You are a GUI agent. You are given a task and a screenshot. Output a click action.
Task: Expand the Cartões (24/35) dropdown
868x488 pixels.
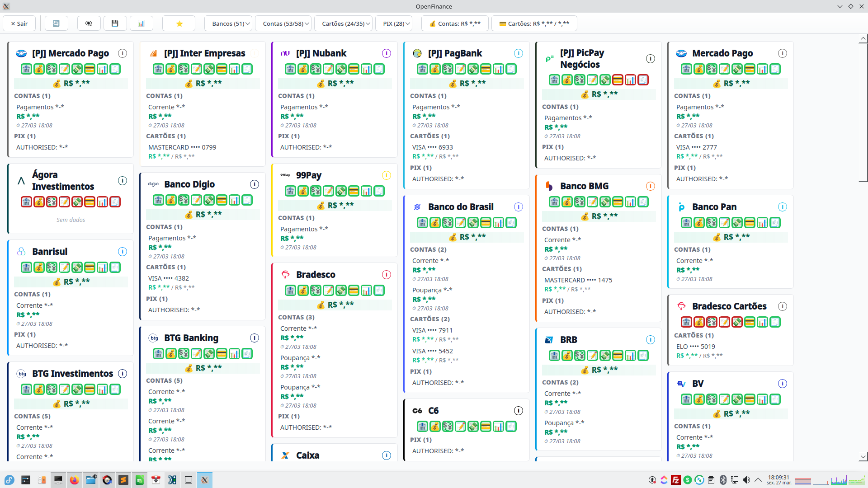[343, 23]
